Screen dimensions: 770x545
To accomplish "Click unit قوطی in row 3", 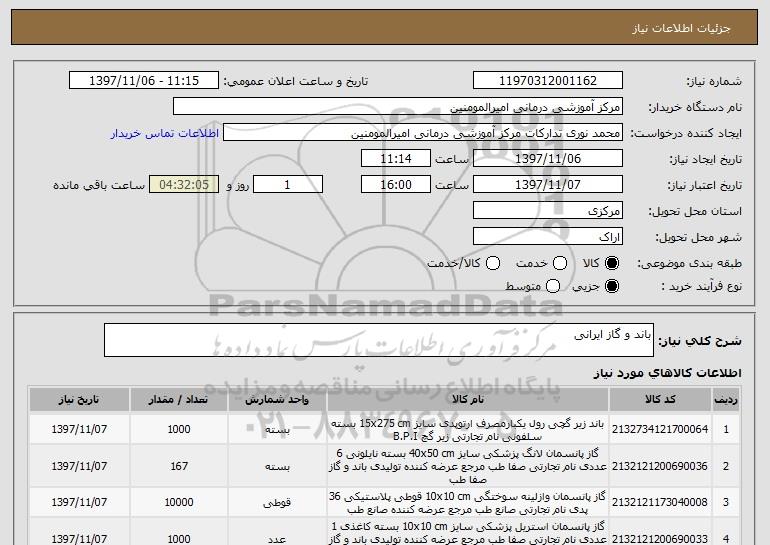I will tap(277, 502).
